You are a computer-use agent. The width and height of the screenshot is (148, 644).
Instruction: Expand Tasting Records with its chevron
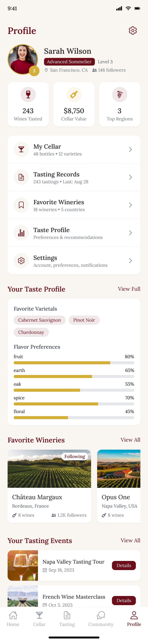pos(130,177)
